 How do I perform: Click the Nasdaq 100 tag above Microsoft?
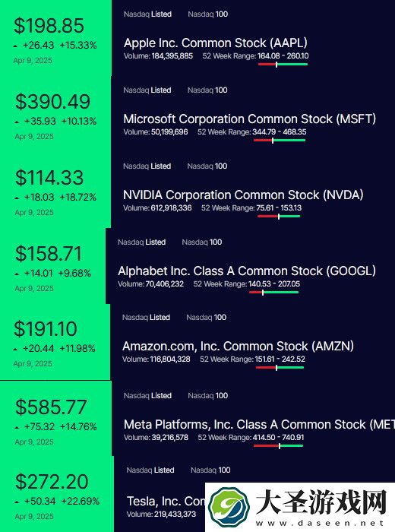click(207, 90)
